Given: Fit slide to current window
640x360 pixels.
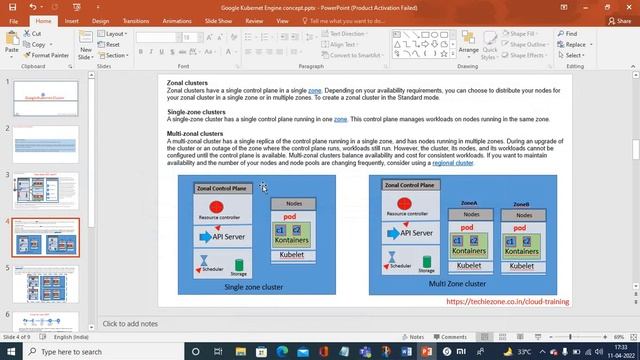Looking at the screenshot, I should [633, 337].
